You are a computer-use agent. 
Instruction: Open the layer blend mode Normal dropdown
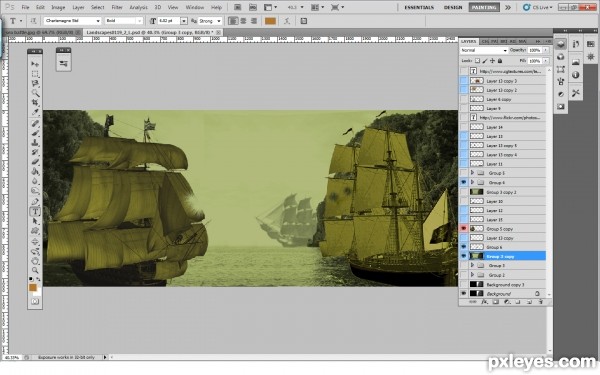tap(484, 51)
